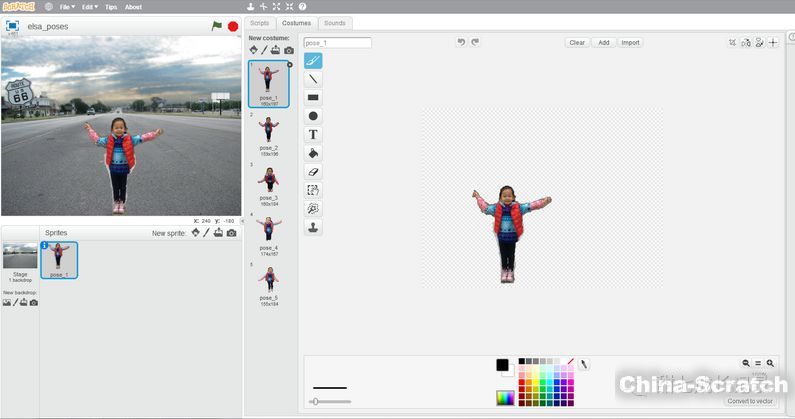Open the language globe menu
Image resolution: width=795 pixels, height=419 pixels.
pyautogui.click(x=49, y=6)
